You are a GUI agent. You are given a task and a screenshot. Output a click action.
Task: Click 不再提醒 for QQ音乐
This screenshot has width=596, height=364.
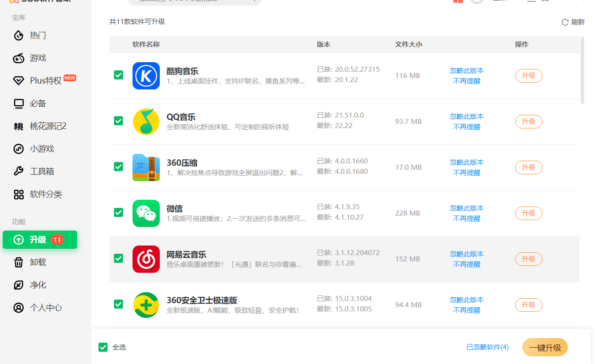[x=467, y=127]
